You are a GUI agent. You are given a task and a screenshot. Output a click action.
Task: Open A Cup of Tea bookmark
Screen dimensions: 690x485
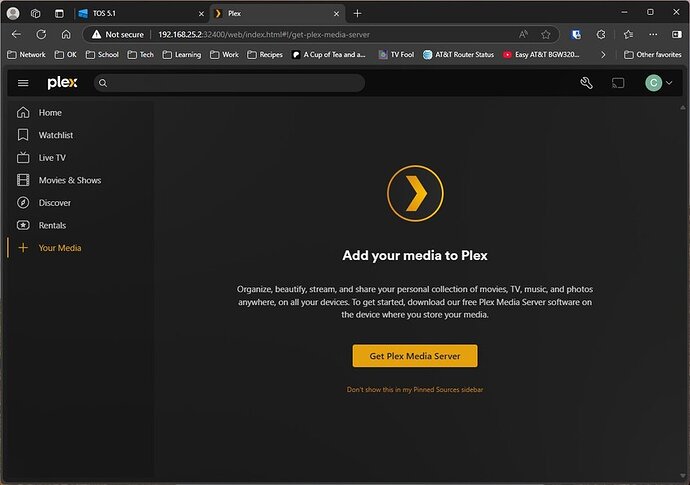[x=329, y=55]
